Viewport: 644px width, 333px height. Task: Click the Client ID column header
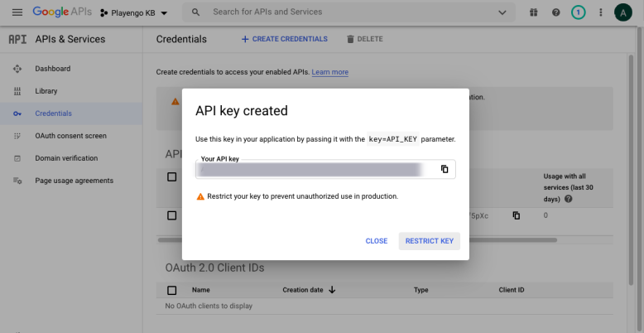(x=512, y=290)
